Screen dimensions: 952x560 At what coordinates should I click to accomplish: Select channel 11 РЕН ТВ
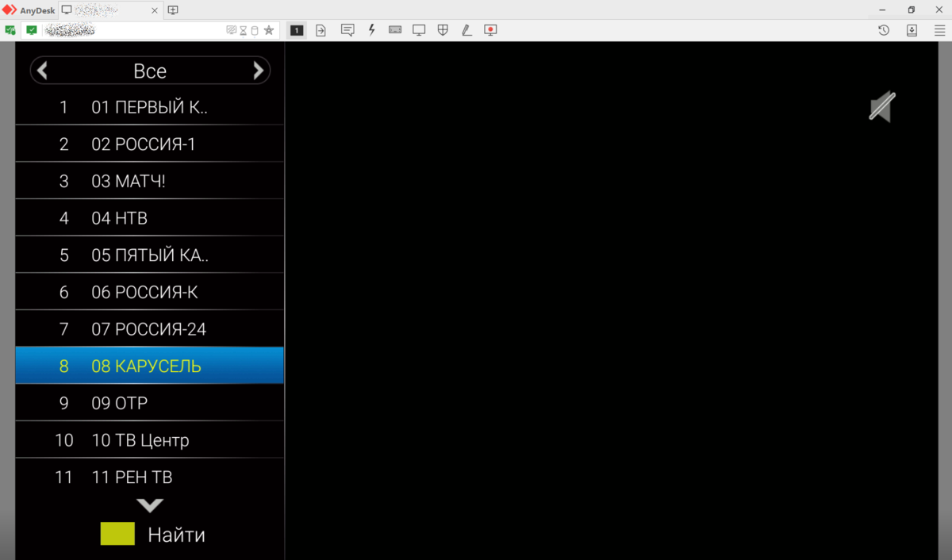click(149, 477)
